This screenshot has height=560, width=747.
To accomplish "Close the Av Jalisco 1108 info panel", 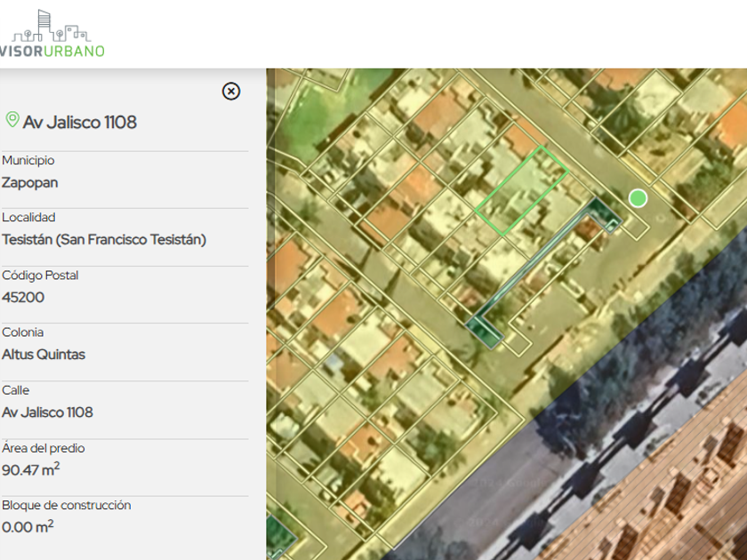I will (x=231, y=91).
